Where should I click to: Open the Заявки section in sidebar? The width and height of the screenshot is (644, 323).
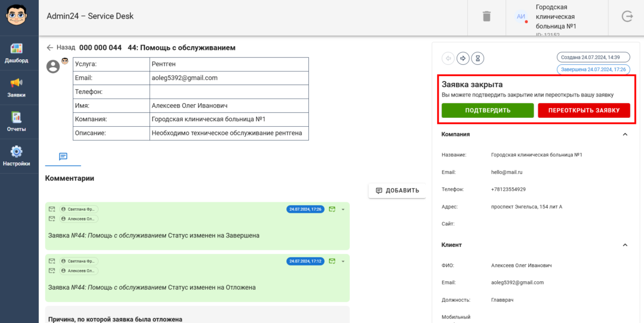click(x=16, y=88)
